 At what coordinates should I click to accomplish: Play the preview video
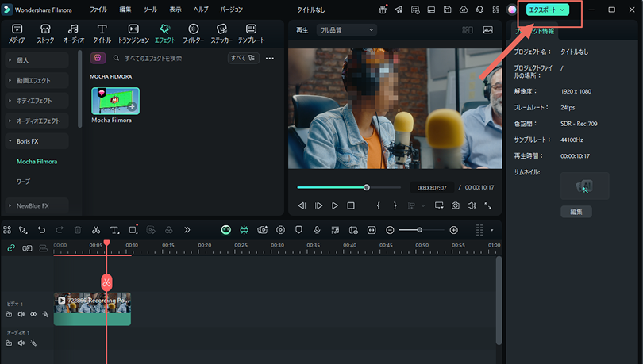335,205
